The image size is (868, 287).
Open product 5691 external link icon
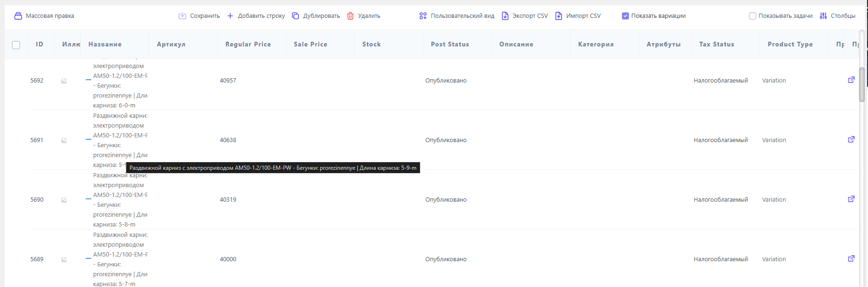[851, 140]
